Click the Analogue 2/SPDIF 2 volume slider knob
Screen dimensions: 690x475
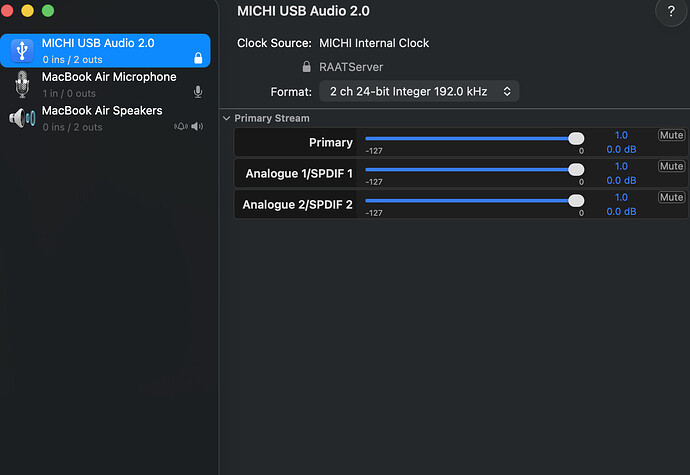tap(576, 201)
